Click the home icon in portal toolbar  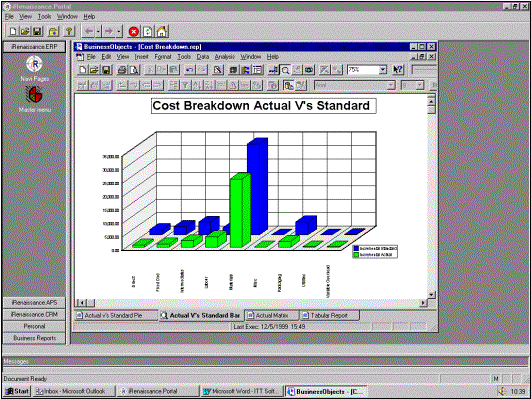(162, 32)
